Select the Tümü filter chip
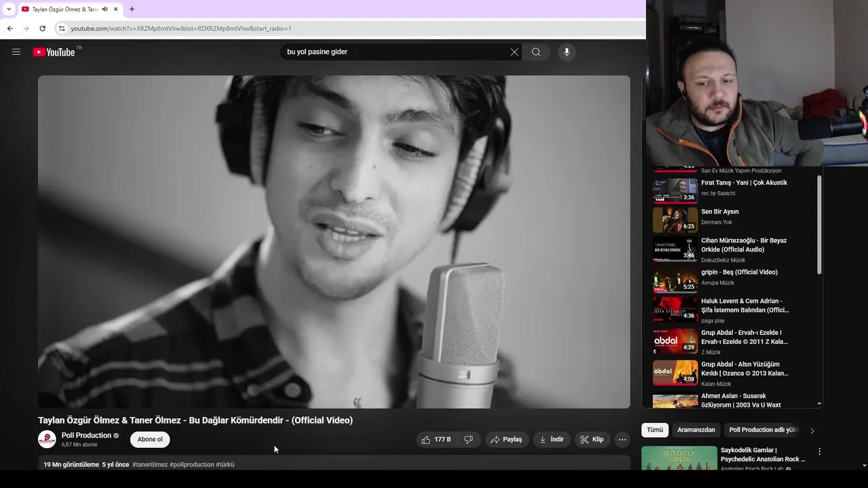 point(655,430)
